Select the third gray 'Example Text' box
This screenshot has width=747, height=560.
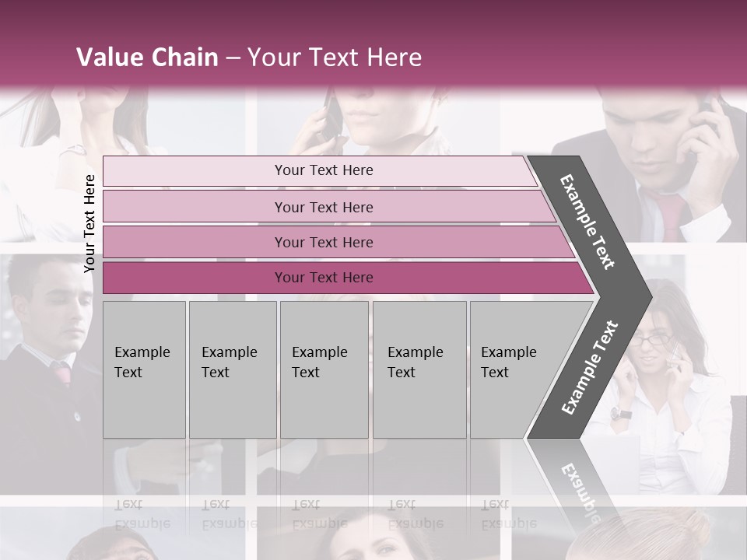[324, 369]
